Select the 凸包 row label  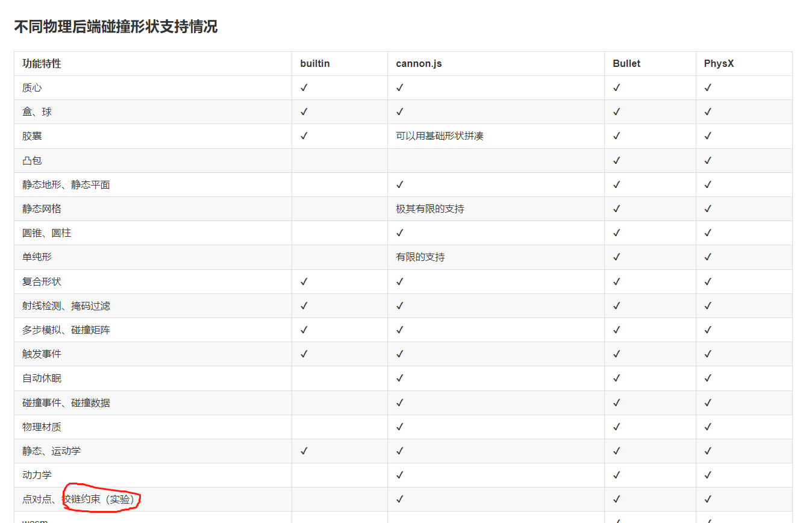[32, 161]
